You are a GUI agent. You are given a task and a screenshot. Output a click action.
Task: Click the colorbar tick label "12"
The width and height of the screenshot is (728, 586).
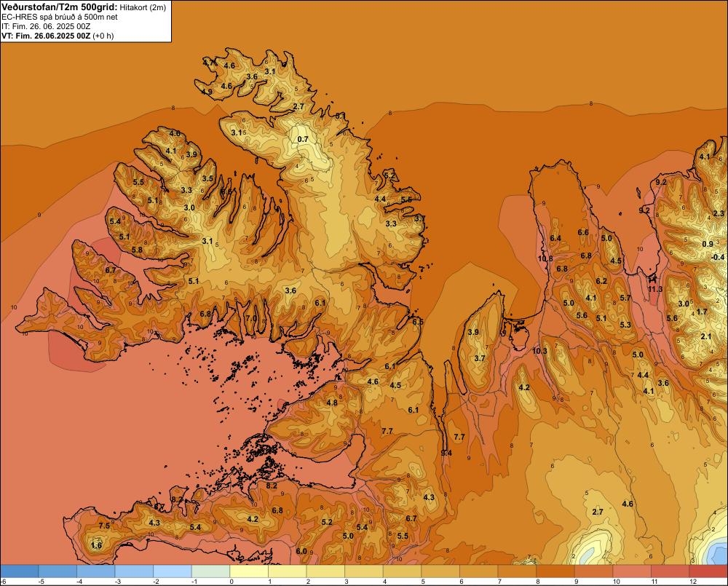[x=693, y=582]
